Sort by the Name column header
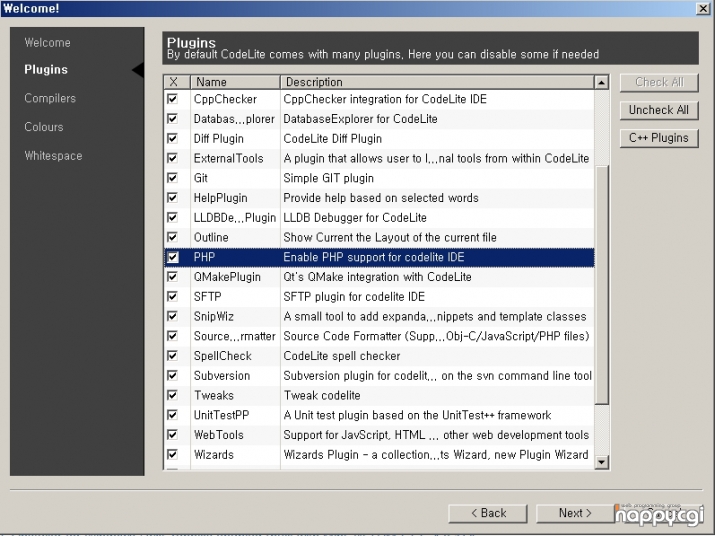Screen dimensions: 715x536 pyautogui.click(x=235, y=82)
